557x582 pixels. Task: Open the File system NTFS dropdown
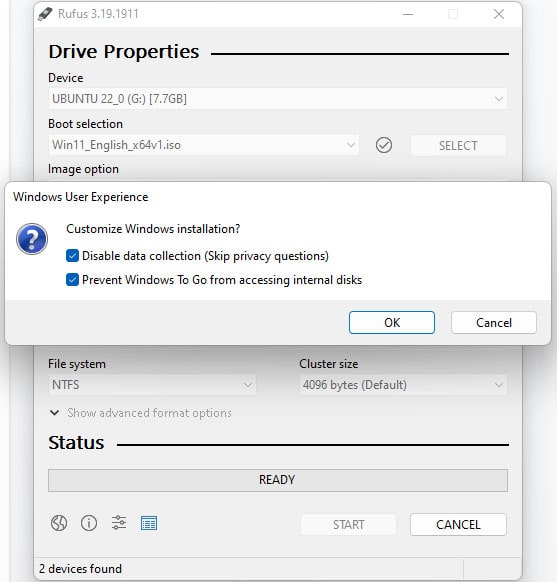152,385
